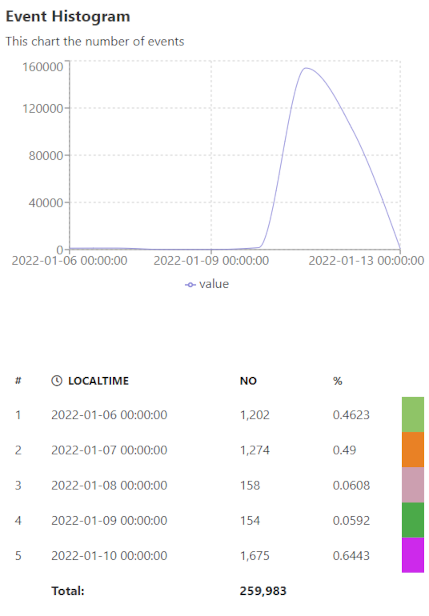Select row '2022-01-06 00:00:00' in the table
This screenshot has height=616, width=429.
click(x=212, y=414)
